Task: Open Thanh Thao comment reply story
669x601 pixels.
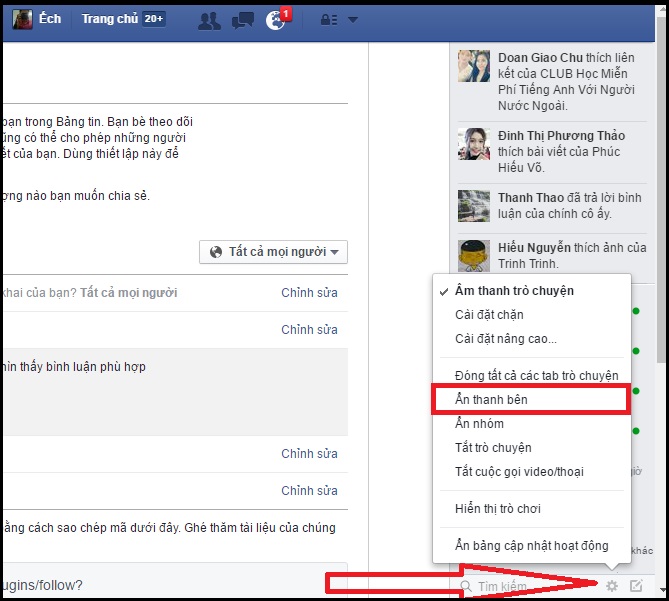Action: (x=570, y=206)
